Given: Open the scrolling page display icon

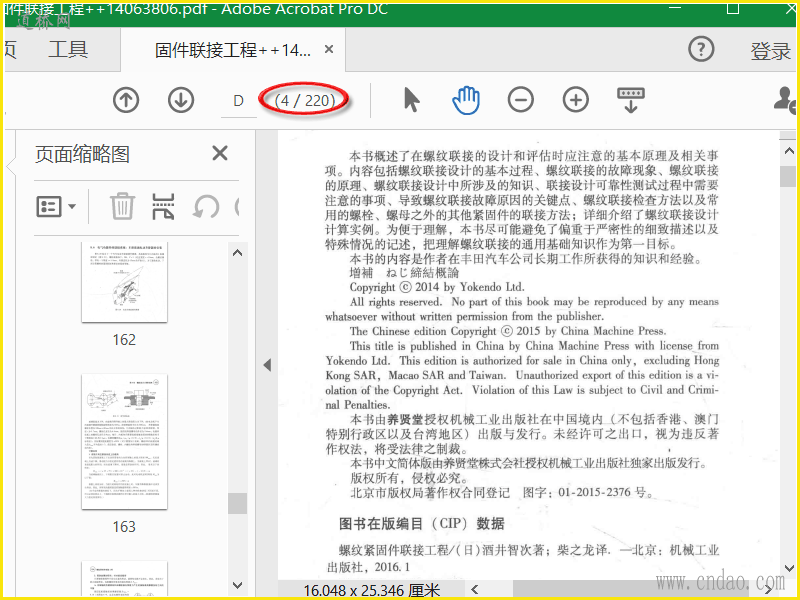Looking at the screenshot, I should 631,100.
